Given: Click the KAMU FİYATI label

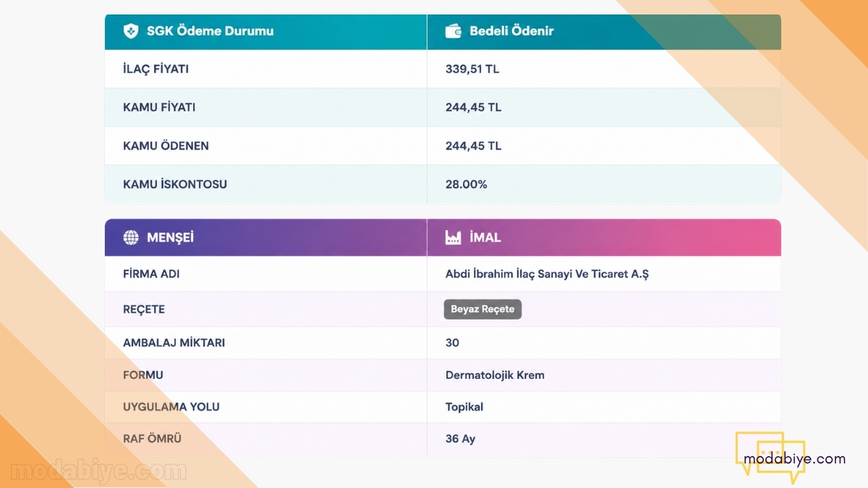Looking at the screenshot, I should point(159,108).
